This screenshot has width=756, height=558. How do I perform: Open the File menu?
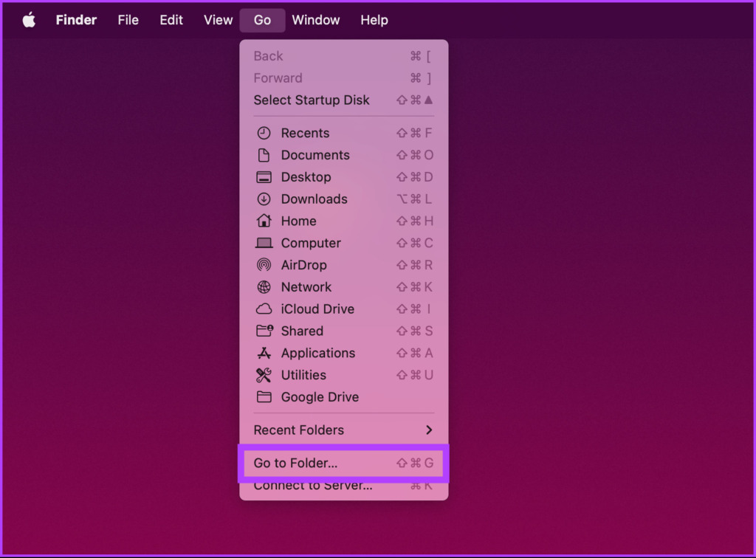coord(128,20)
